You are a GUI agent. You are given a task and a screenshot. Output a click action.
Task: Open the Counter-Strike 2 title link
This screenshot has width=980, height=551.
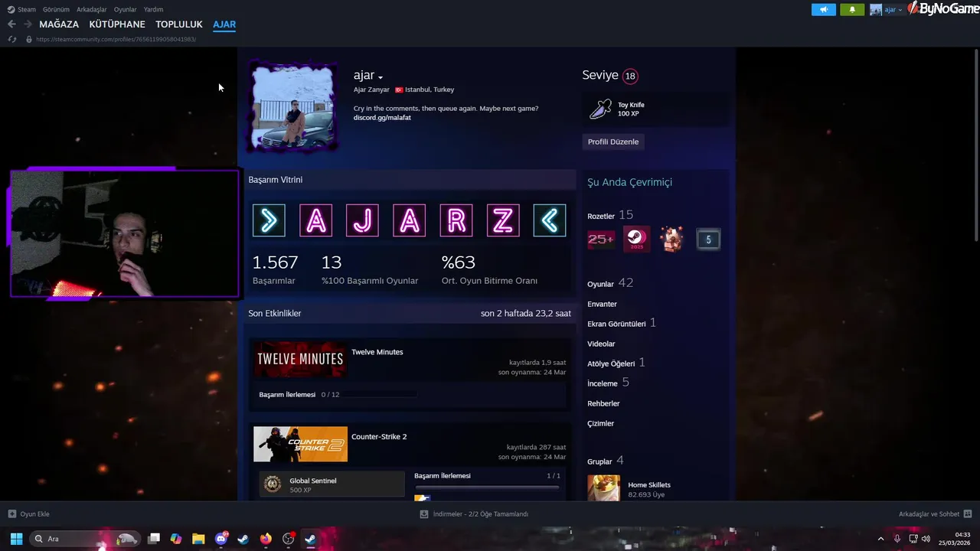(x=379, y=437)
